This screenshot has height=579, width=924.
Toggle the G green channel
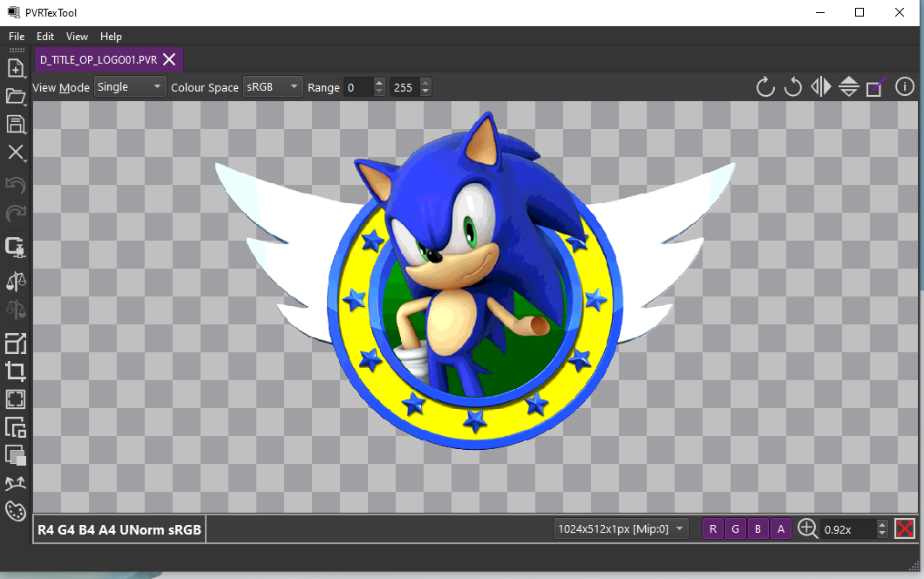pyautogui.click(x=736, y=528)
